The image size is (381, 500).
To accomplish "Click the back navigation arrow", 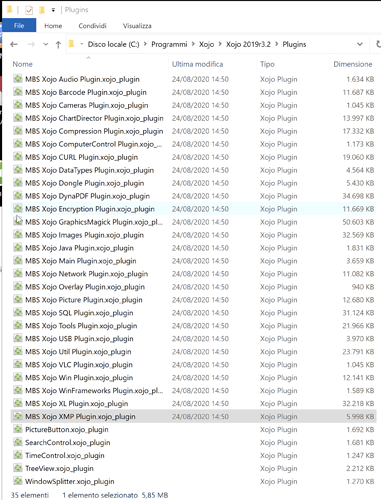I will pyautogui.click(x=14, y=44).
